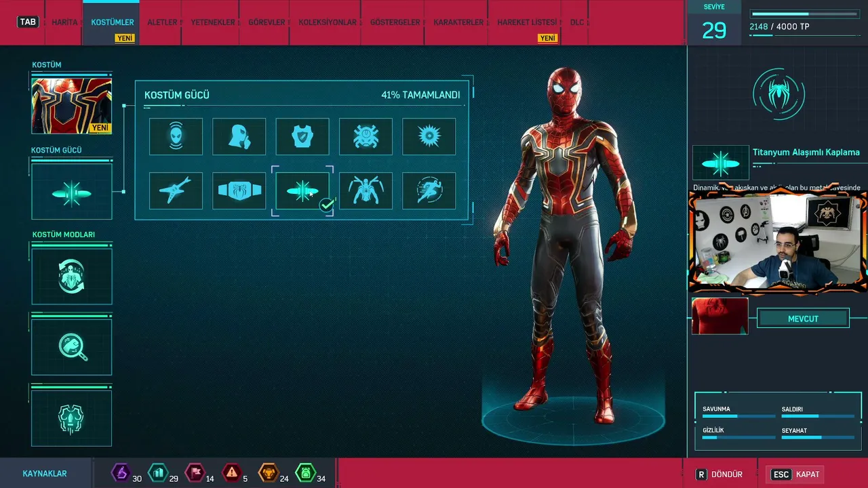The image size is (868, 488).
Task: Click the "Titanyum Alaşımlı Kaplama" title
Action: click(806, 152)
